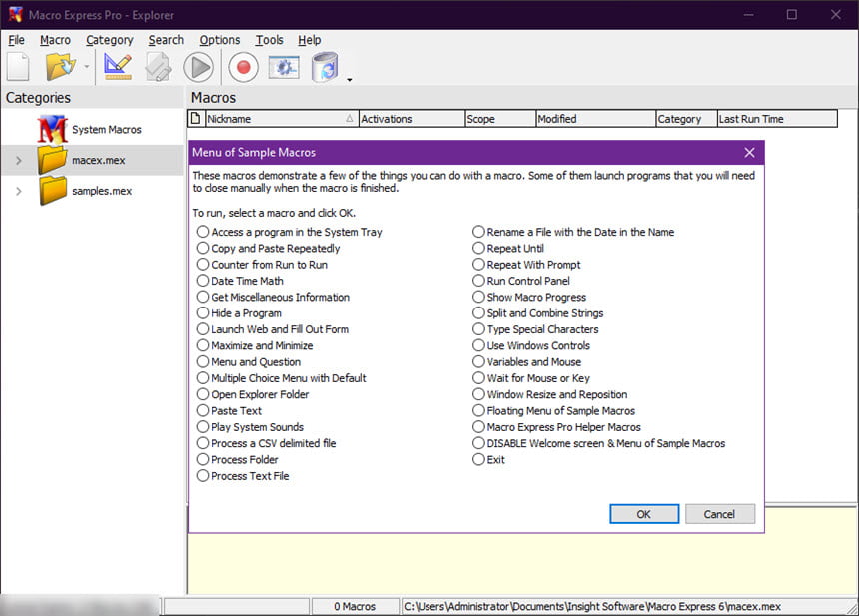The image size is (859, 616).
Task: Start recording with the red record icon
Action: pos(243,67)
